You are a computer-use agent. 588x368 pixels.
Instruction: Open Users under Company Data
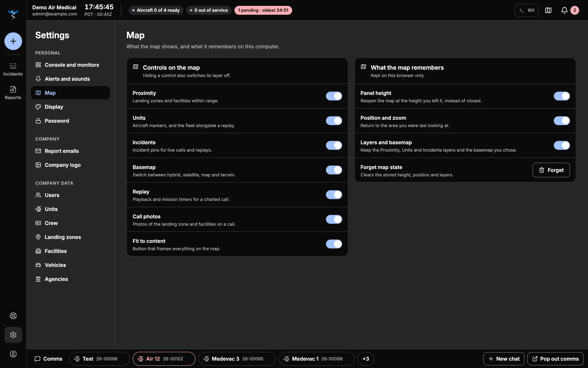70,195
